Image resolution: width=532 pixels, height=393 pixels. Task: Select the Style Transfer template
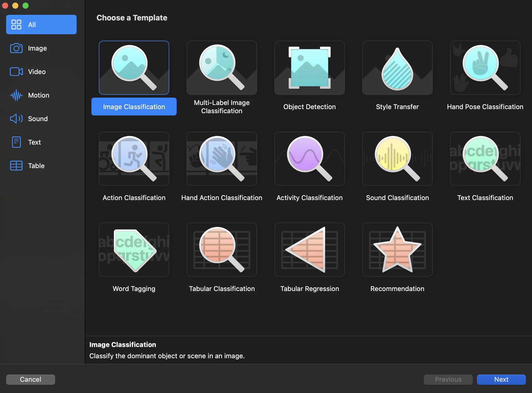tap(397, 68)
